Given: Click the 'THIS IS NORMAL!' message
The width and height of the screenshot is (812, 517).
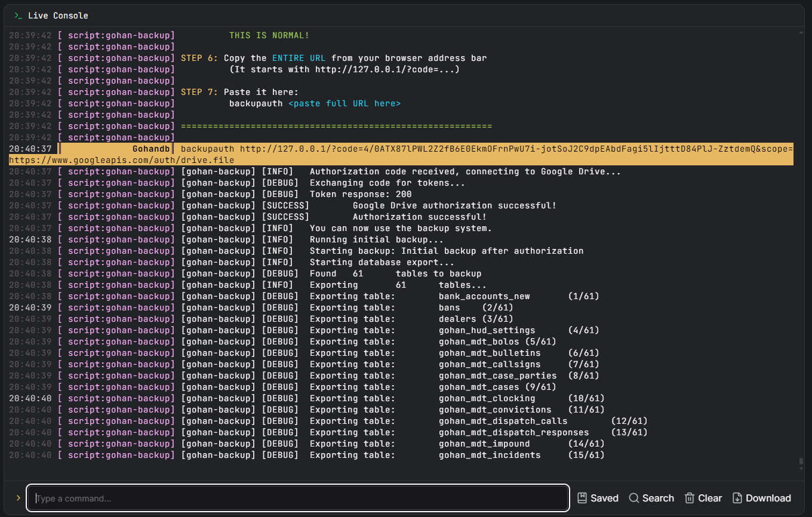Looking at the screenshot, I should coord(269,35).
